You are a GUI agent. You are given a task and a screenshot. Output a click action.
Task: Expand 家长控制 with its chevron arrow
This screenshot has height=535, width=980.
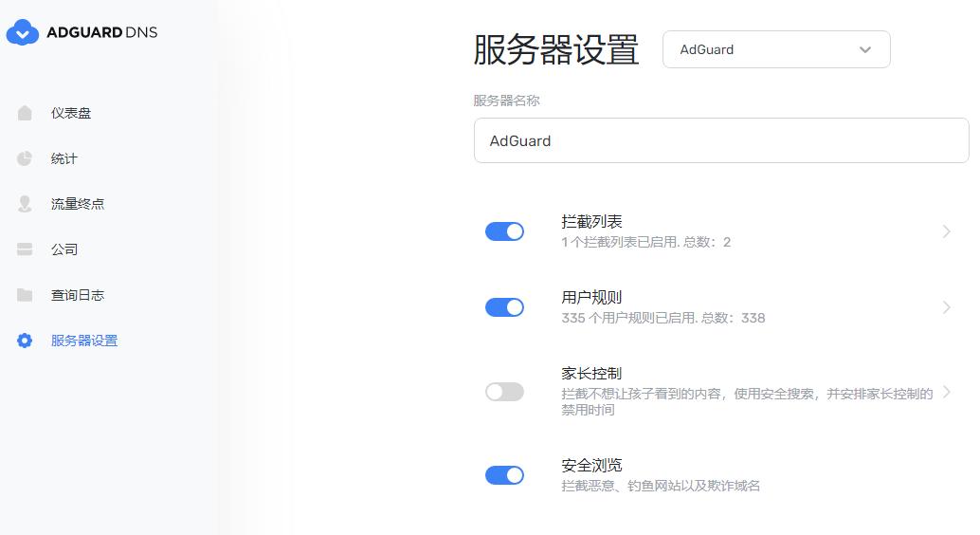(946, 392)
